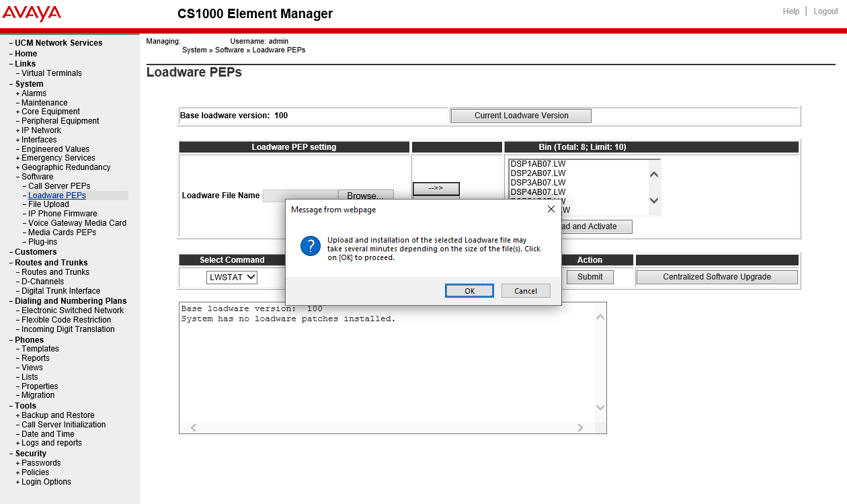Image resolution: width=847 pixels, height=504 pixels.
Task: Confirm upload by clicking OK
Action: [x=469, y=290]
